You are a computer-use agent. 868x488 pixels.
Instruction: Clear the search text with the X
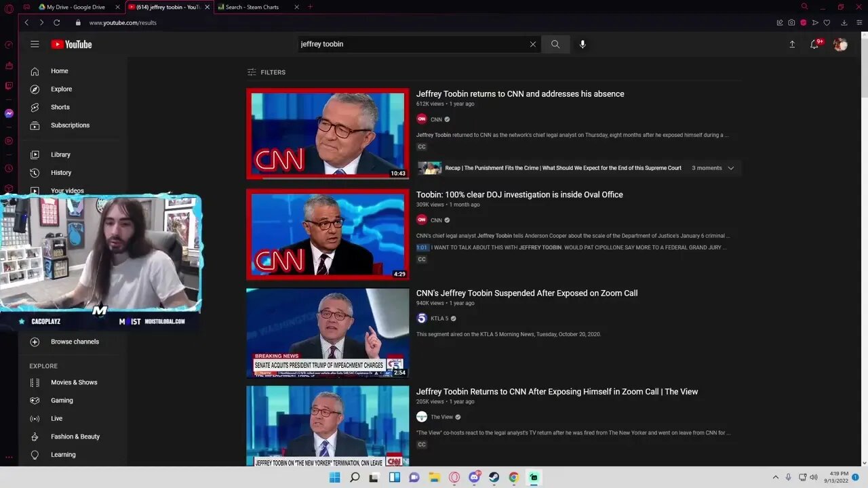pyautogui.click(x=532, y=44)
